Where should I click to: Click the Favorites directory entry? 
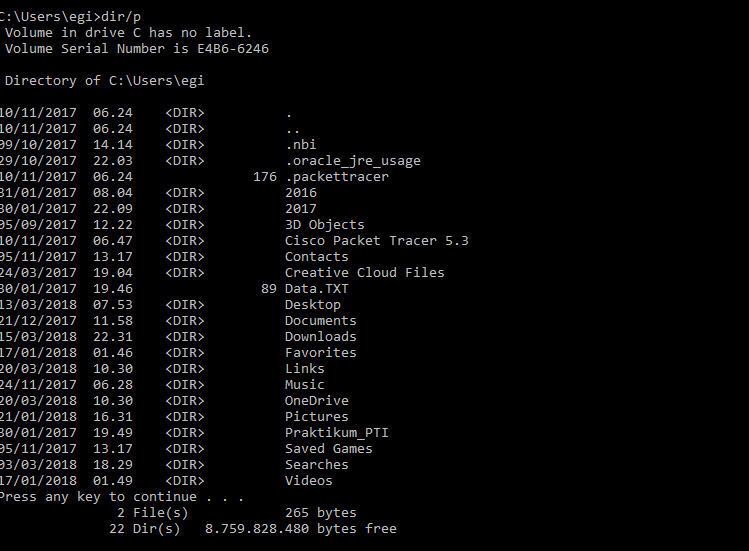(x=320, y=353)
